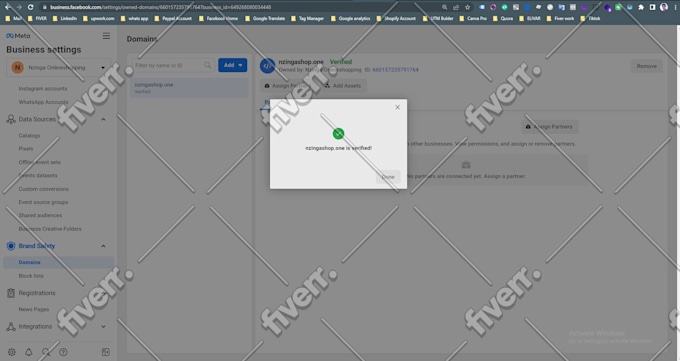Open the Canva Pro bookmark
This screenshot has height=361, width=680.
click(473, 18)
